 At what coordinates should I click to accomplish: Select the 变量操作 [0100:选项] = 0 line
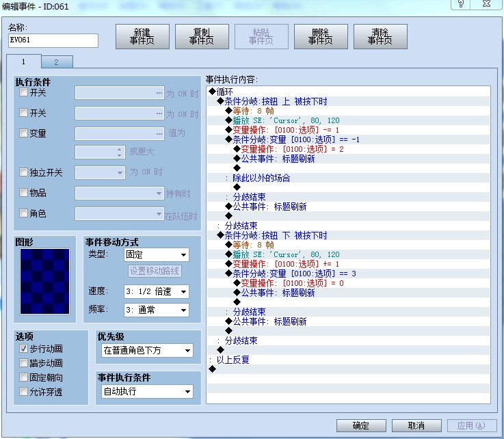pos(349,283)
